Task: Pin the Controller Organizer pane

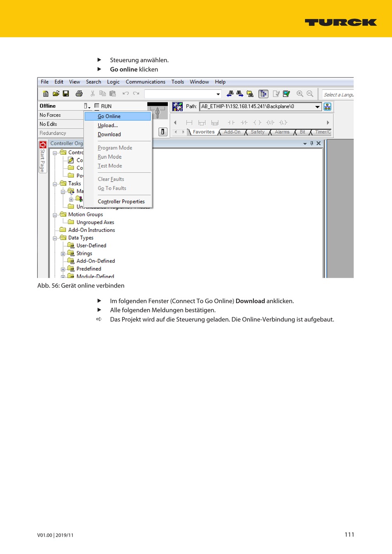Action: [312, 143]
